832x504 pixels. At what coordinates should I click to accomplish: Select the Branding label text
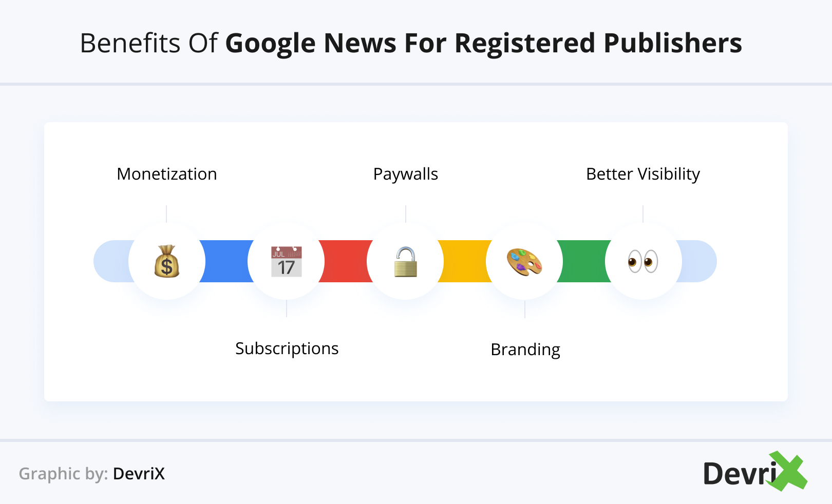[525, 350]
